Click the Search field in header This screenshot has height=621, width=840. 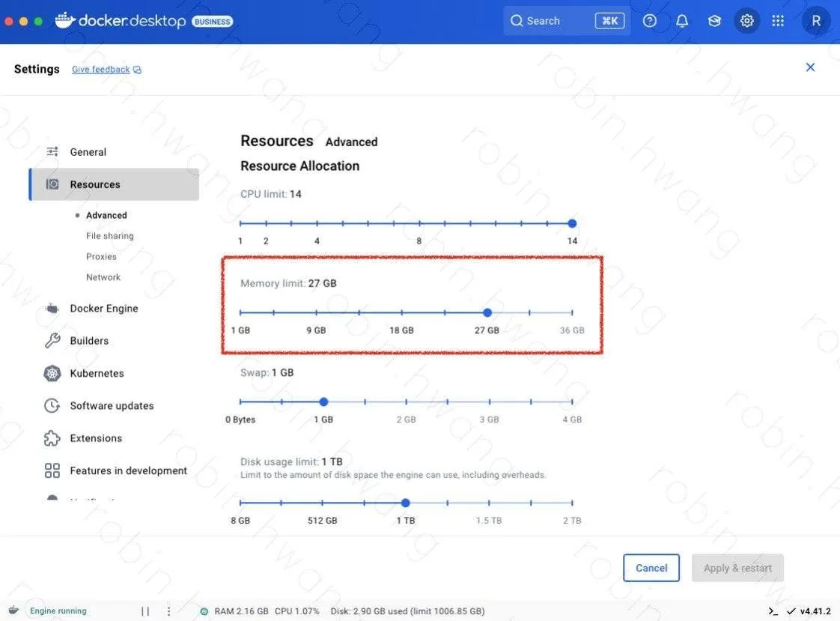pos(567,21)
